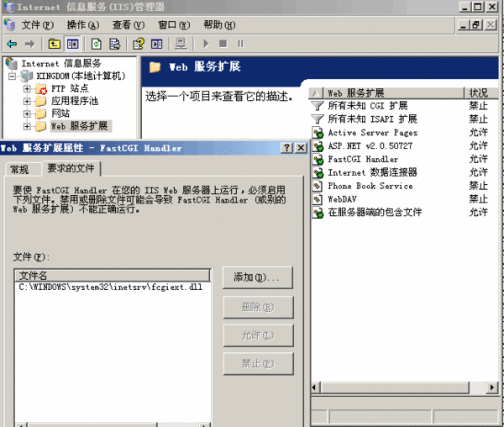The height and width of the screenshot is (427, 504).
Task: Open the Help toolbar icon with question mark
Action: [x=137, y=44]
